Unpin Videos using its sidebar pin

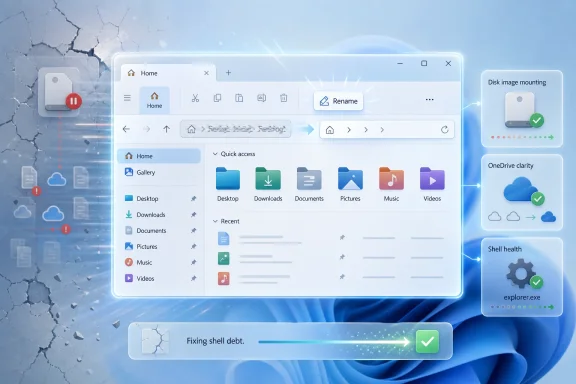[194, 279]
